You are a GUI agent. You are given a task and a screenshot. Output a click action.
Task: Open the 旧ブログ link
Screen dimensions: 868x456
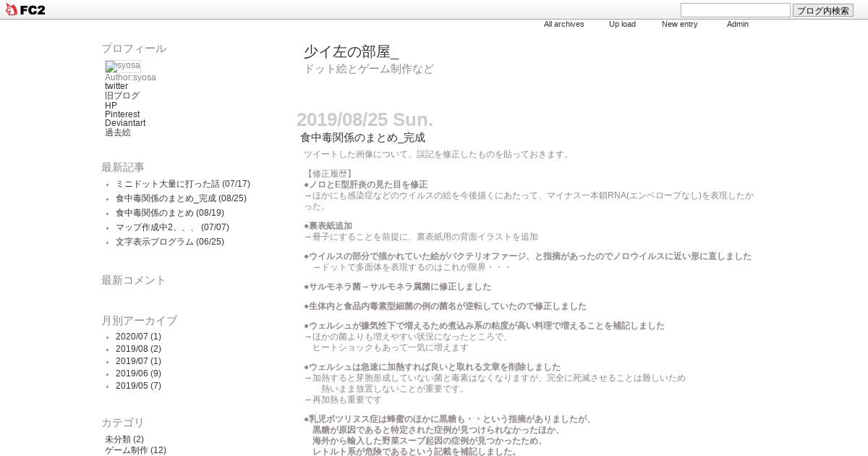click(x=122, y=96)
